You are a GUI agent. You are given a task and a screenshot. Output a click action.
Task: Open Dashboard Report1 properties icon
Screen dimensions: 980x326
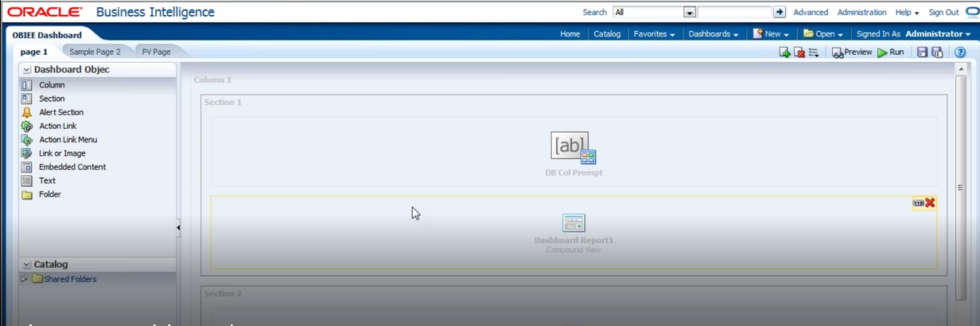point(918,203)
